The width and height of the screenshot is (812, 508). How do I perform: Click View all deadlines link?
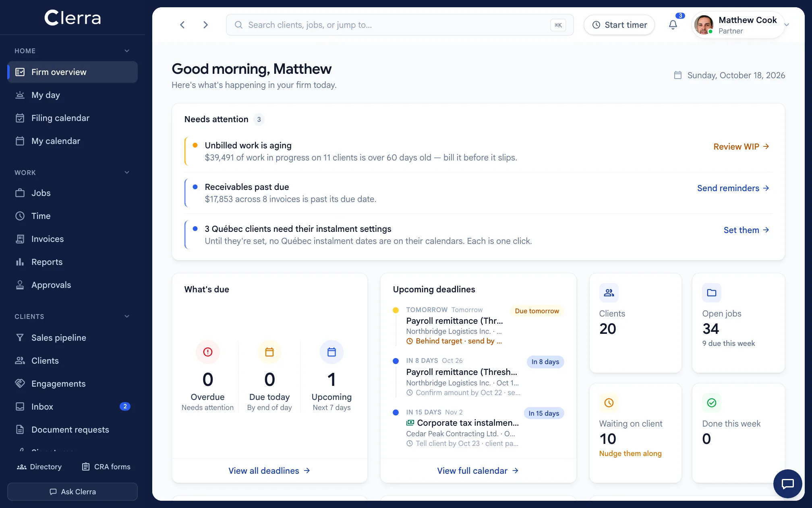269,471
